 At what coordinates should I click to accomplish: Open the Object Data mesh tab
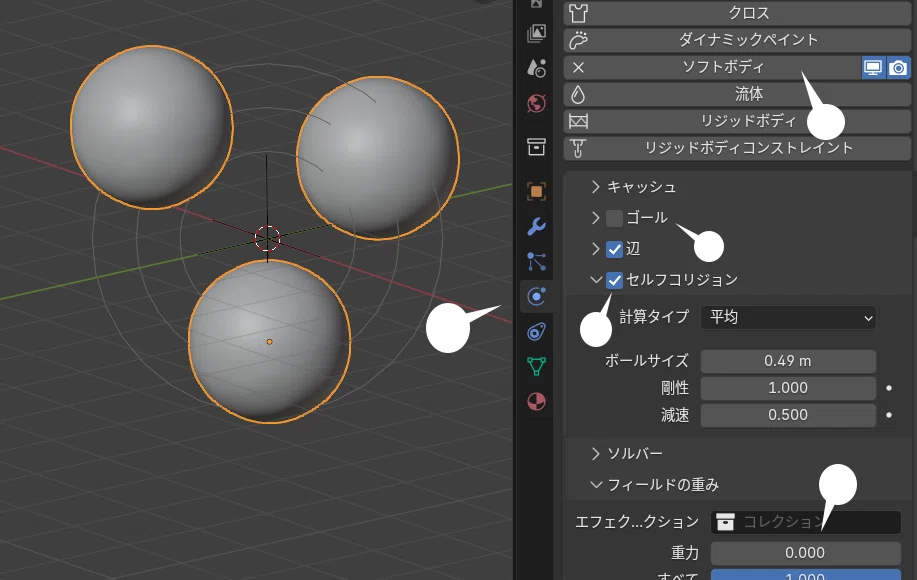(x=536, y=367)
